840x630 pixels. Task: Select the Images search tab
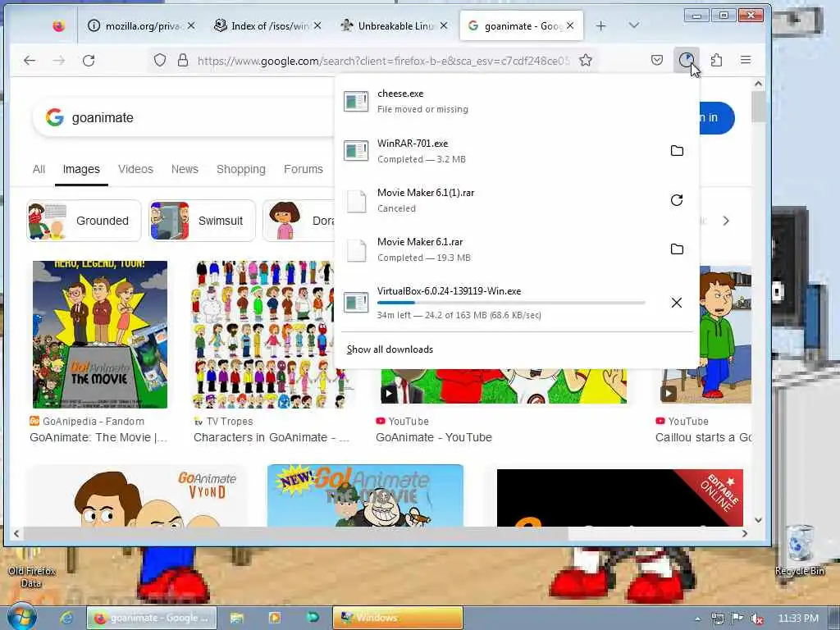coord(81,169)
